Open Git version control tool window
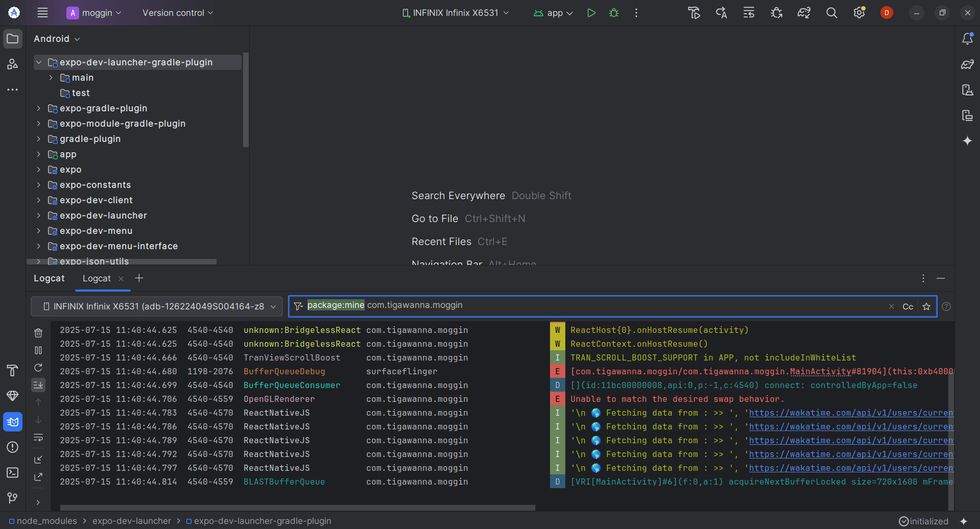The image size is (980, 529). 13,497
